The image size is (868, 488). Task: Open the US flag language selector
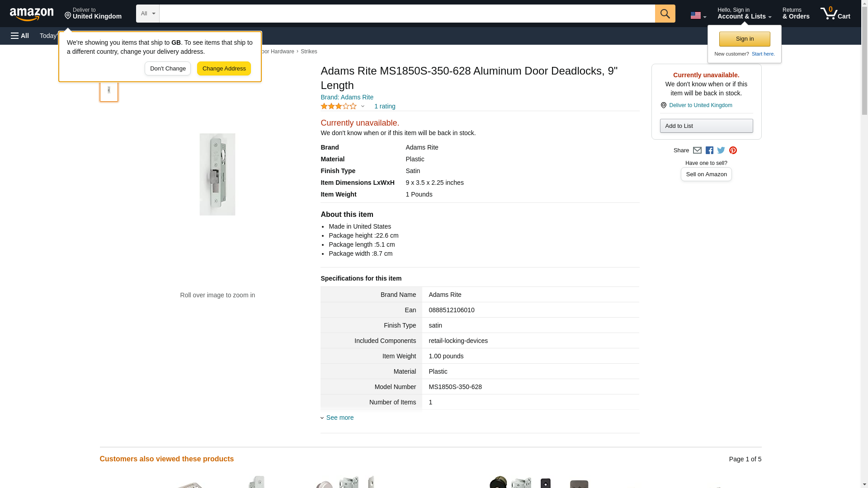(698, 15)
